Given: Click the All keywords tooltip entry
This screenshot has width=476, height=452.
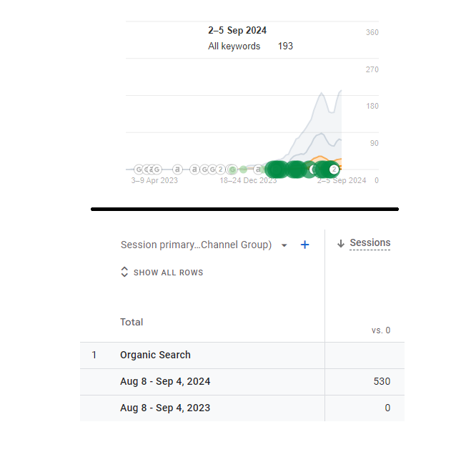Looking at the screenshot, I should pos(234,46).
